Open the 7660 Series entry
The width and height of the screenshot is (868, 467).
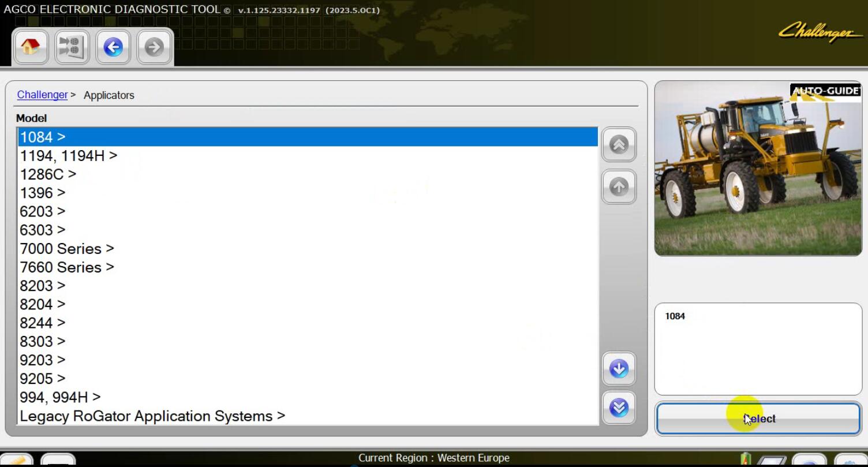308,267
